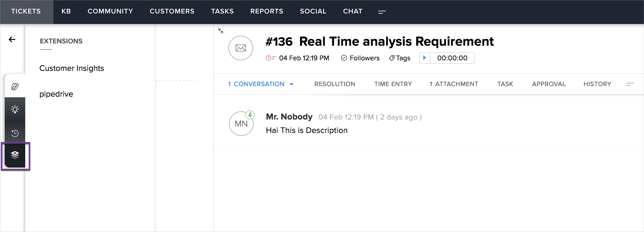The width and height of the screenshot is (644, 232).
Task: Open the lightbulb insights sidebar icon
Action: (15, 110)
